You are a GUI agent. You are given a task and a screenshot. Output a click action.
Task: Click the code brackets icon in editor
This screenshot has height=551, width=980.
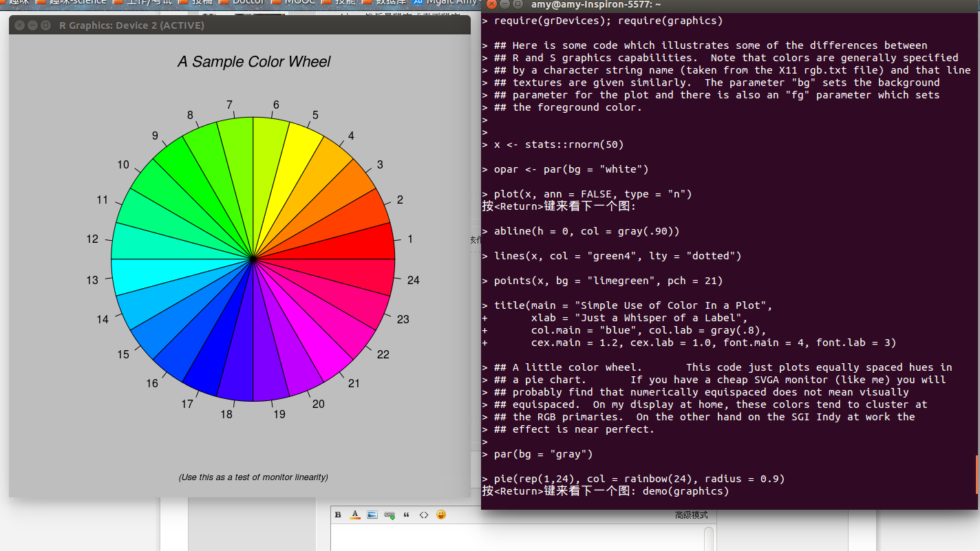pos(424,515)
